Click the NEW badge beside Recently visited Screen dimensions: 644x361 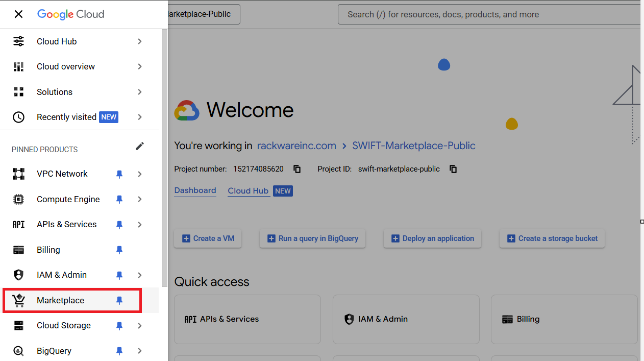(x=109, y=117)
